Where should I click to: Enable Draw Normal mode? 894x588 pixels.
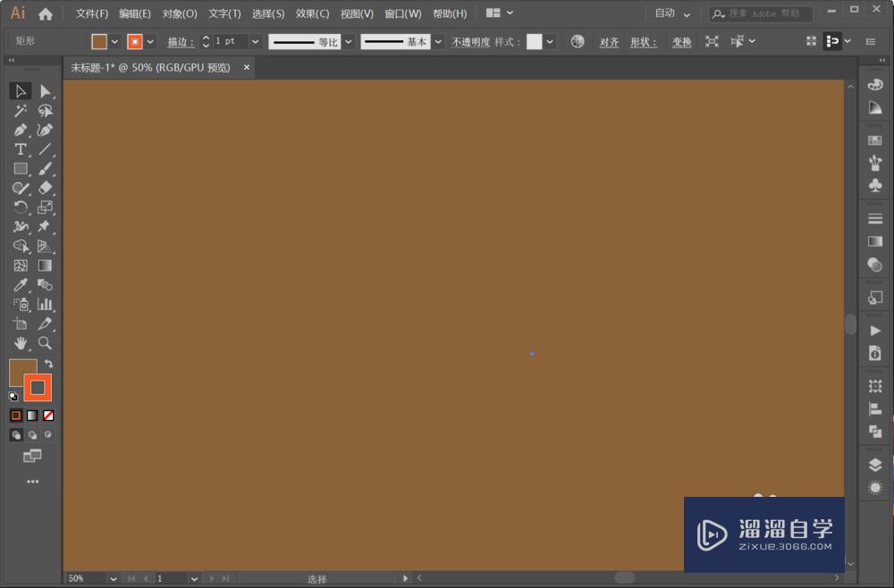(x=16, y=434)
